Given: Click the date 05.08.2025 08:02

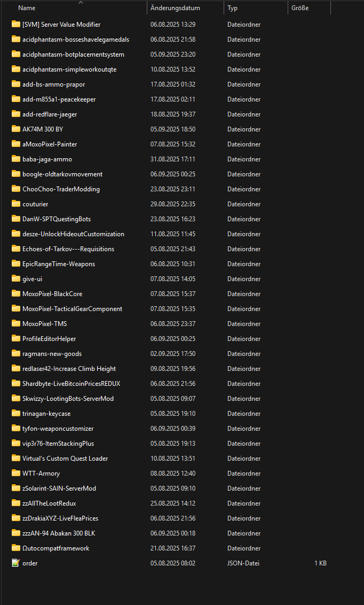Looking at the screenshot, I should pos(173,563).
